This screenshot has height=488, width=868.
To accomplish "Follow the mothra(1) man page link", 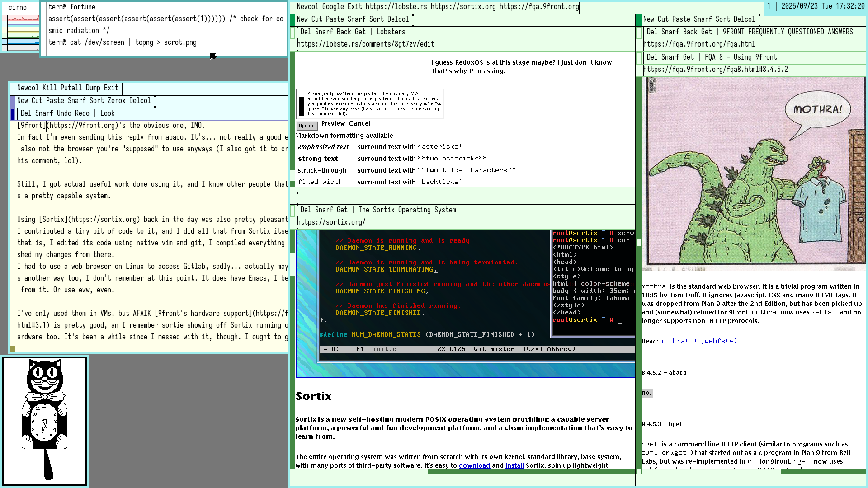I will 678,341.
